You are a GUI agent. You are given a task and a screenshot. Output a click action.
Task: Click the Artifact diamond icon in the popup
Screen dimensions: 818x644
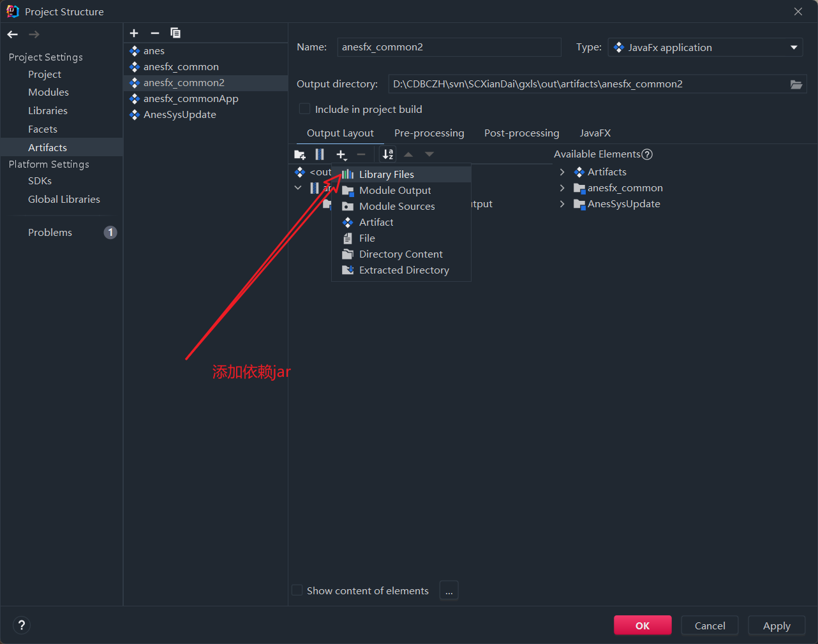pyautogui.click(x=348, y=223)
